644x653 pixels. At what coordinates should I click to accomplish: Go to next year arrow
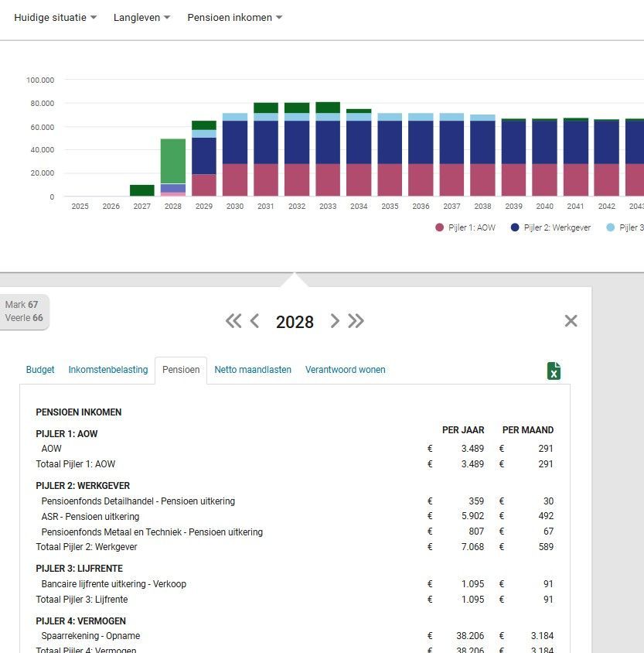click(335, 321)
